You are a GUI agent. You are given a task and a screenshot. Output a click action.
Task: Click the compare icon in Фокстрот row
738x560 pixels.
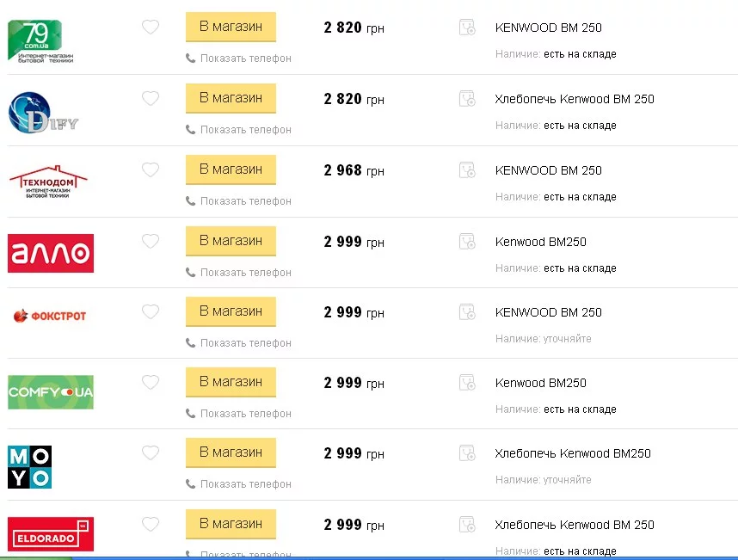tap(467, 312)
